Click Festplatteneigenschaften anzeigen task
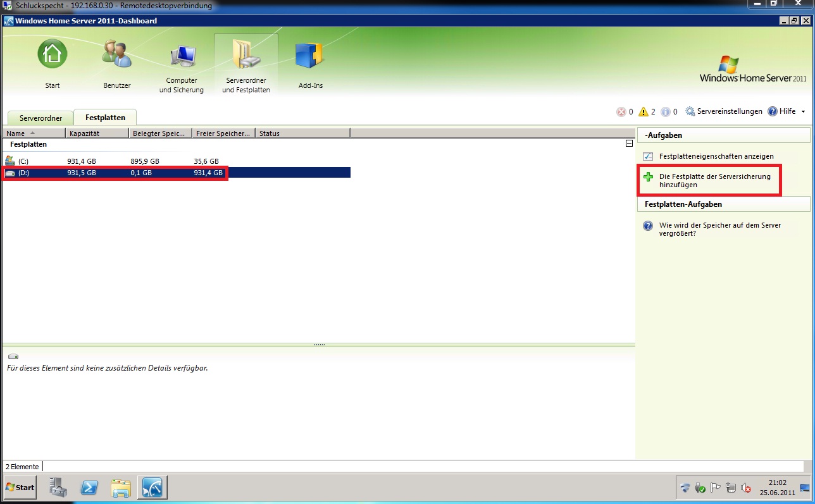Image resolution: width=815 pixels, height=504 pixels. point(716,156)
